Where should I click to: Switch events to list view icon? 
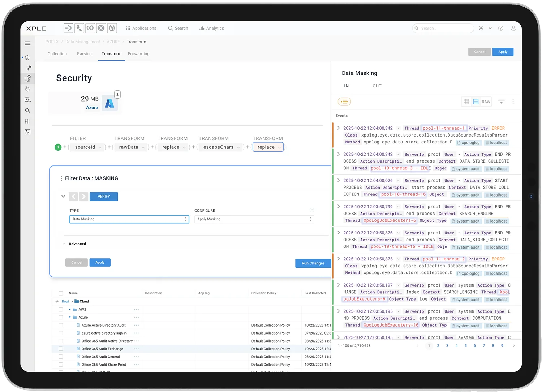[x=476, y=102]
